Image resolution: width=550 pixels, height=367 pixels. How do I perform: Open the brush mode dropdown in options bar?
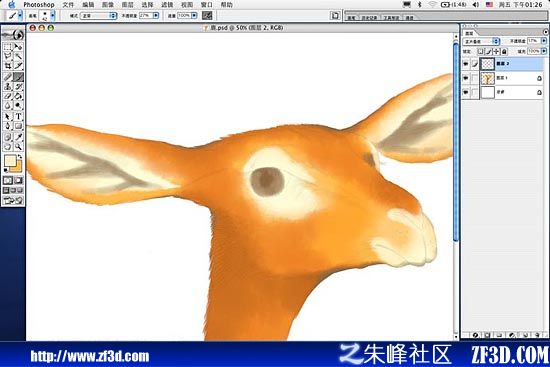tap(98, 16)
